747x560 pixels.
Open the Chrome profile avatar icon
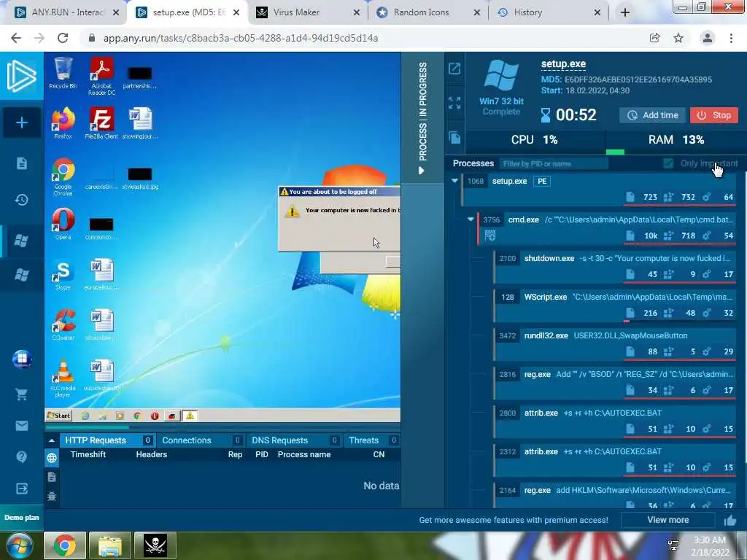point(708,38)
